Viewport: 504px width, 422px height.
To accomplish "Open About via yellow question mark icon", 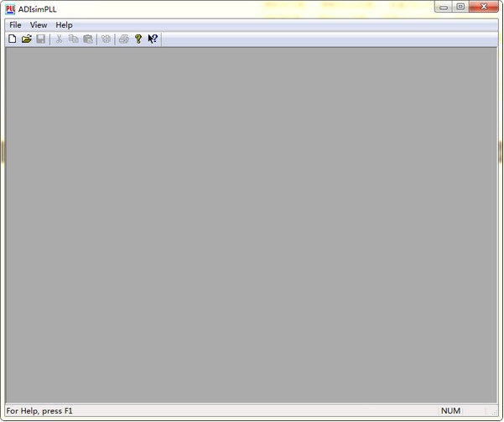I will [138, 39].
